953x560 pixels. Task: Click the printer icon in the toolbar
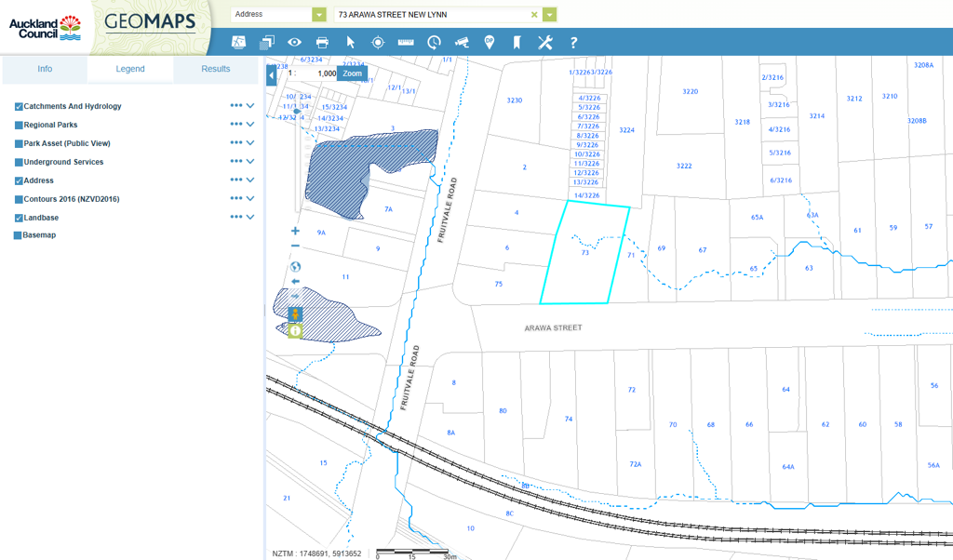322,42
